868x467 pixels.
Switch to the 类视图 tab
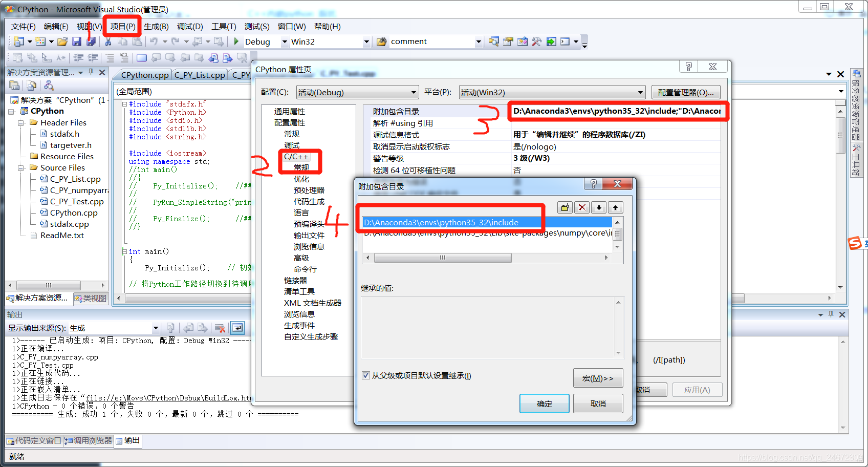90,298
